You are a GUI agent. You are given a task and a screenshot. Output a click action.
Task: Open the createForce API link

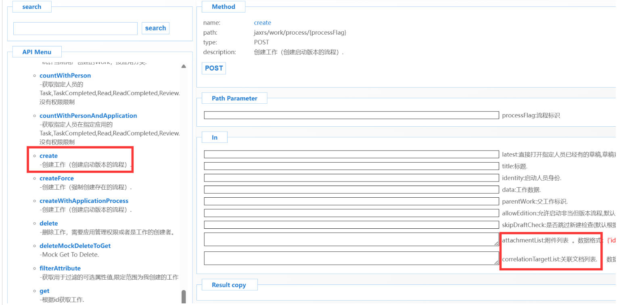56,178
